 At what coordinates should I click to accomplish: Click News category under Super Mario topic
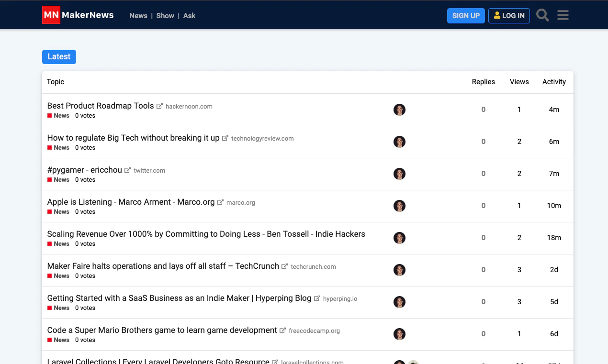[x=58, y=340]
